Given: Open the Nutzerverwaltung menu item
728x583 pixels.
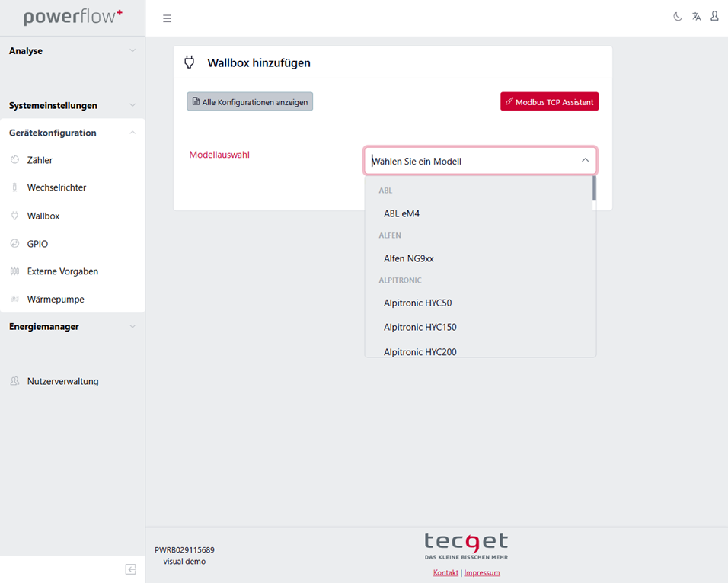Looking at the screenshot, I should pyautogui.click(x=72, y=381).
